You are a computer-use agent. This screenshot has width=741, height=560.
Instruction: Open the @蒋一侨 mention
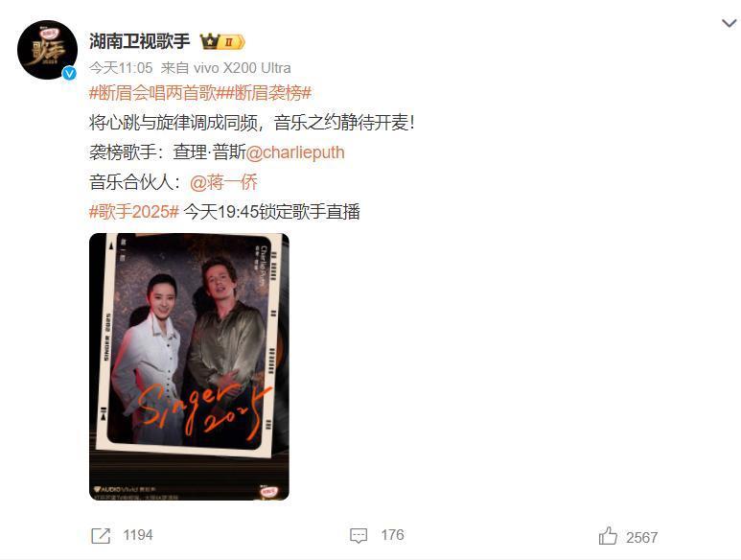click(x=223, y=182)
